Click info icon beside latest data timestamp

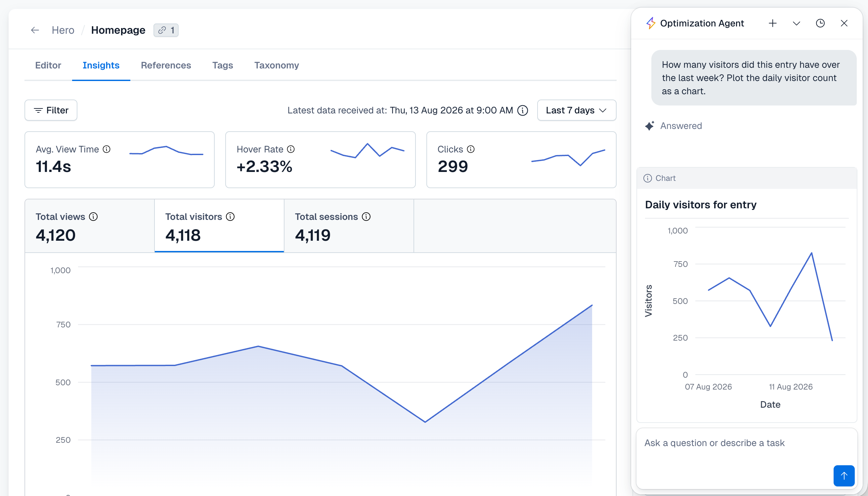pyautogui.click(x=522, y=110)
